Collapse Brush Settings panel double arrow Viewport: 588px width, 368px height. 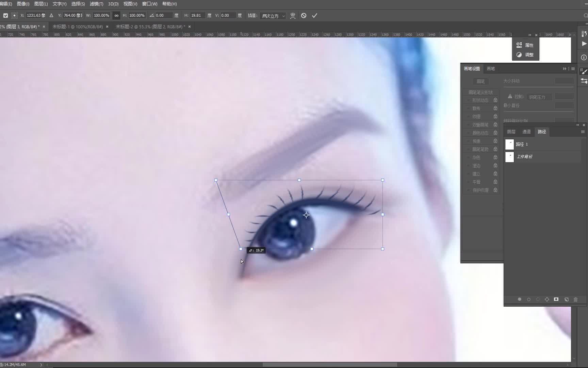(x=565, y=69)
